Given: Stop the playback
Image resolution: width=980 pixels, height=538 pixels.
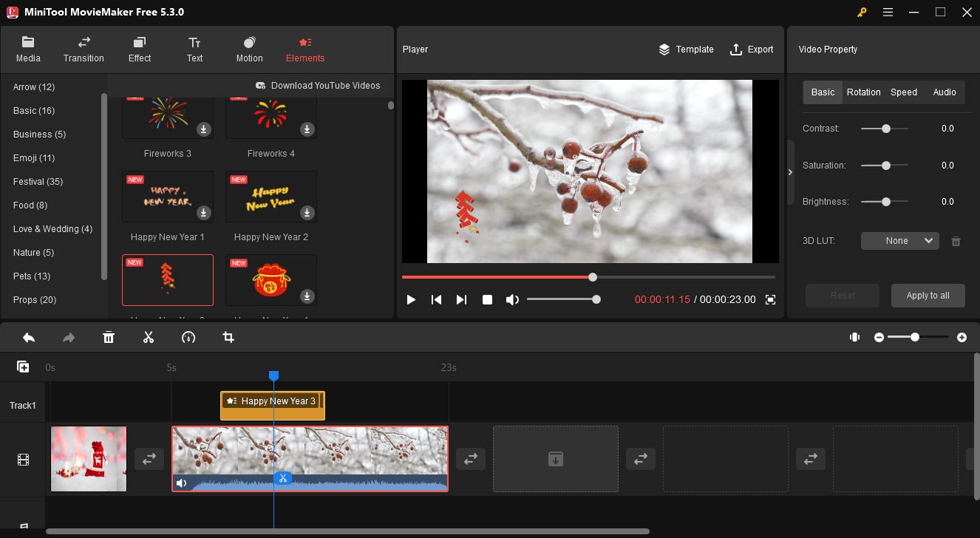Looking at the screenshot, I should [487, 299].
